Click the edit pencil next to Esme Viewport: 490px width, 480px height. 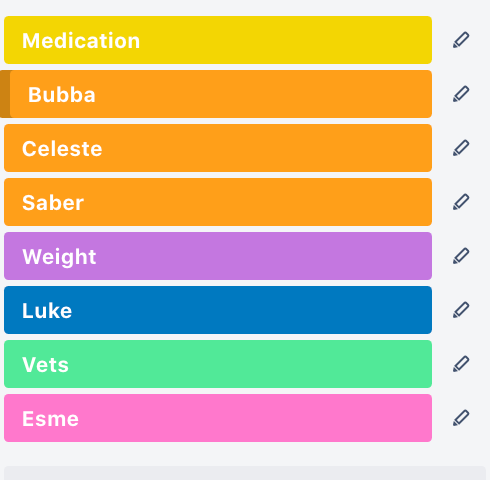tap(461, 418)
